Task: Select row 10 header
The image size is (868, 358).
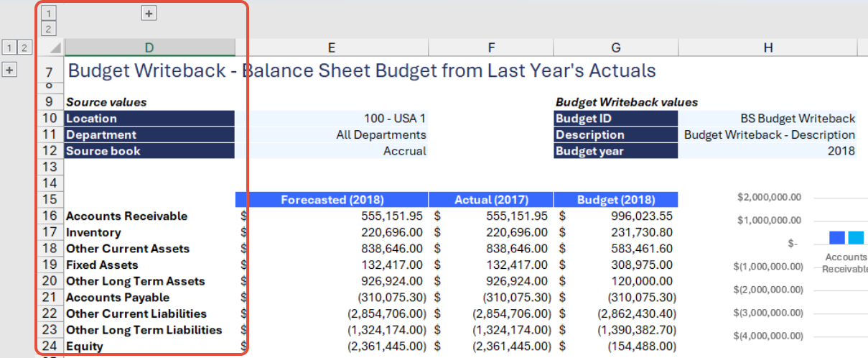Action: point(50,119)
